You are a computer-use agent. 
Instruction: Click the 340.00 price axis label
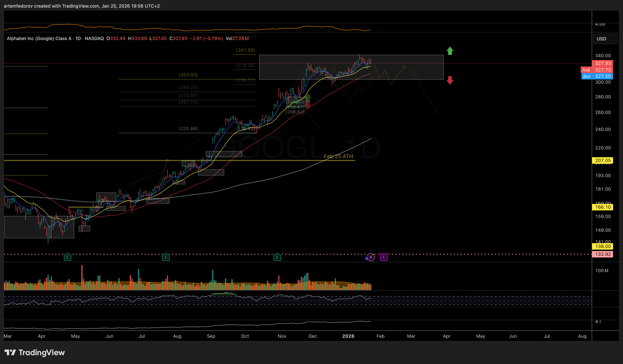(603, 56)
